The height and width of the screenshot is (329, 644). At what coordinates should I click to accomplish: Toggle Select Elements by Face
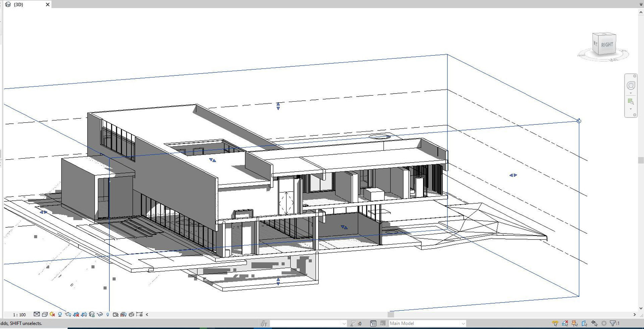(584, 323)
